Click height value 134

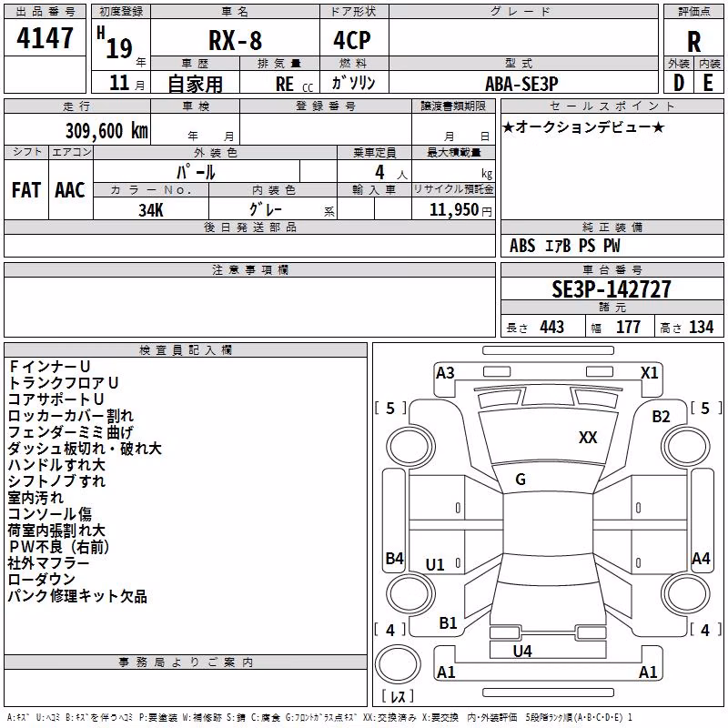(701, 328)
